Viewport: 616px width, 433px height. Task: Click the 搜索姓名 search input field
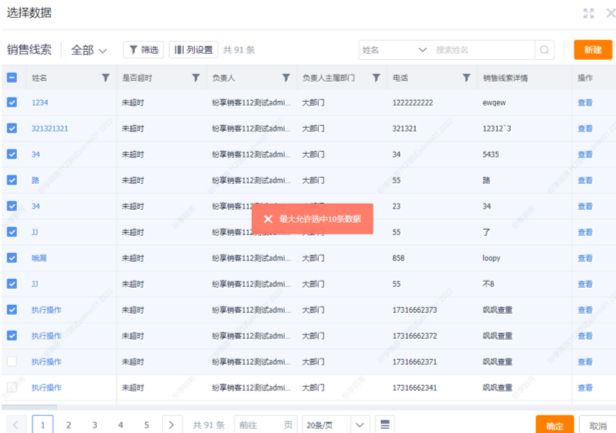[x=482, y=50]
